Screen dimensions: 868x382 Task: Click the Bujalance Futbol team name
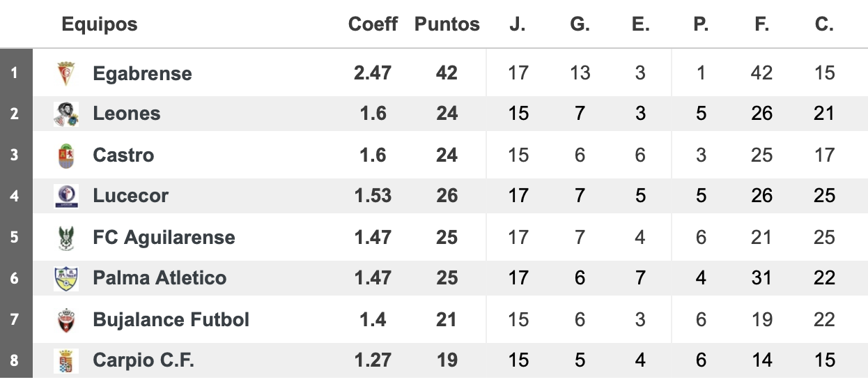point(171,320)
